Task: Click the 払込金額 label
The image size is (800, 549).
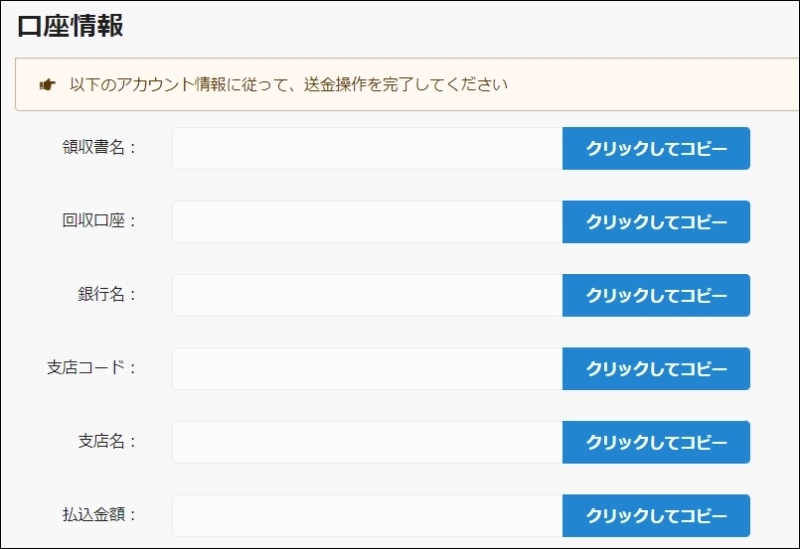Action: coord(98,516)
